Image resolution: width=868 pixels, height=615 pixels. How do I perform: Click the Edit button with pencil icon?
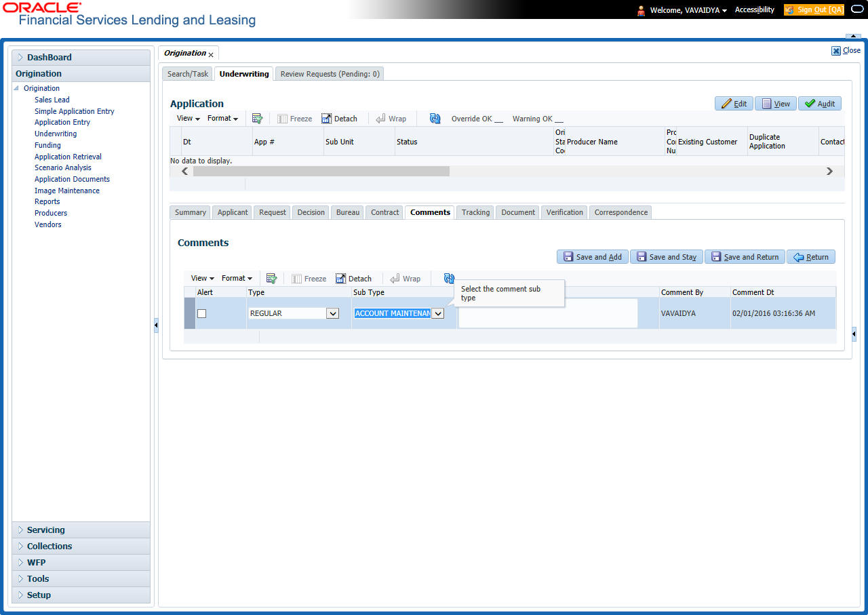pyautogui.click(x=734, y=104)
